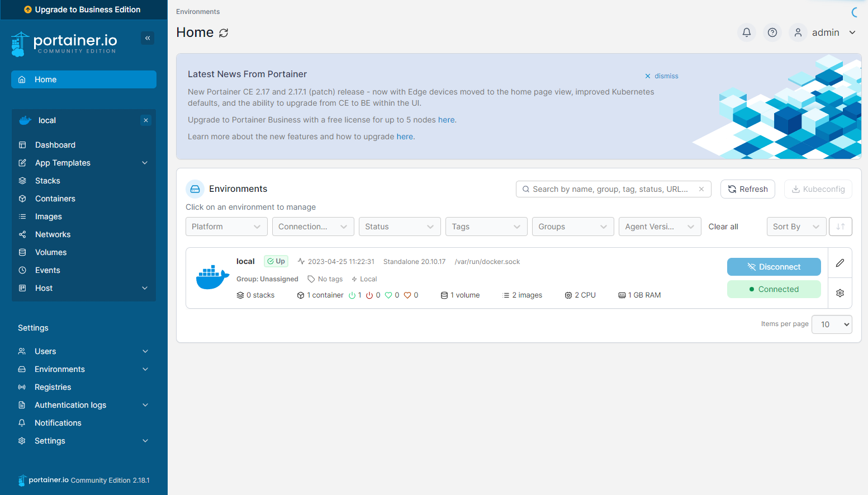Clear all environment filters
Screen dimensions: 868x495
click(723, 227)
